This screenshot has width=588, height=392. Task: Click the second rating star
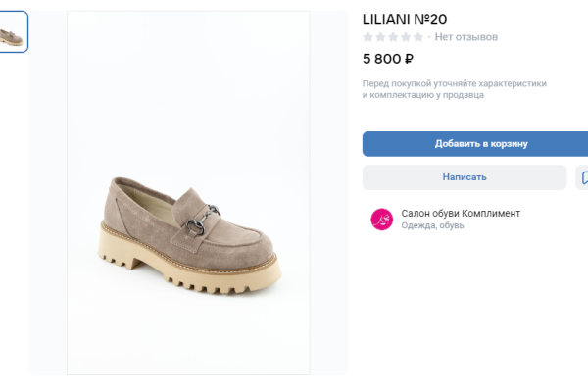tap(381, 37)
